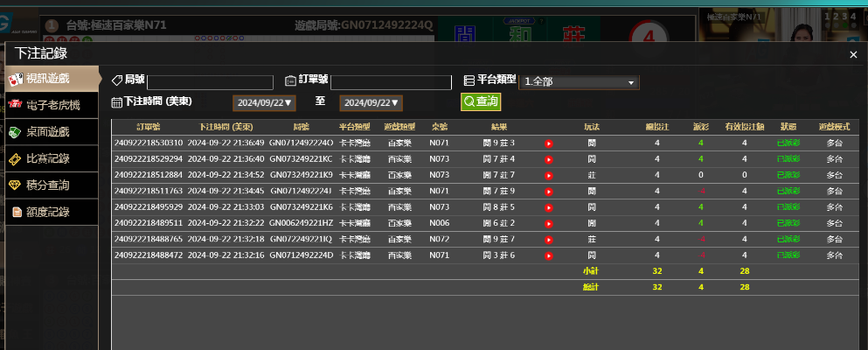Image resolution: width=868 pixels, height=350 pixels.
Task: Click the green 查詢 search button
Action: [481, 102]
